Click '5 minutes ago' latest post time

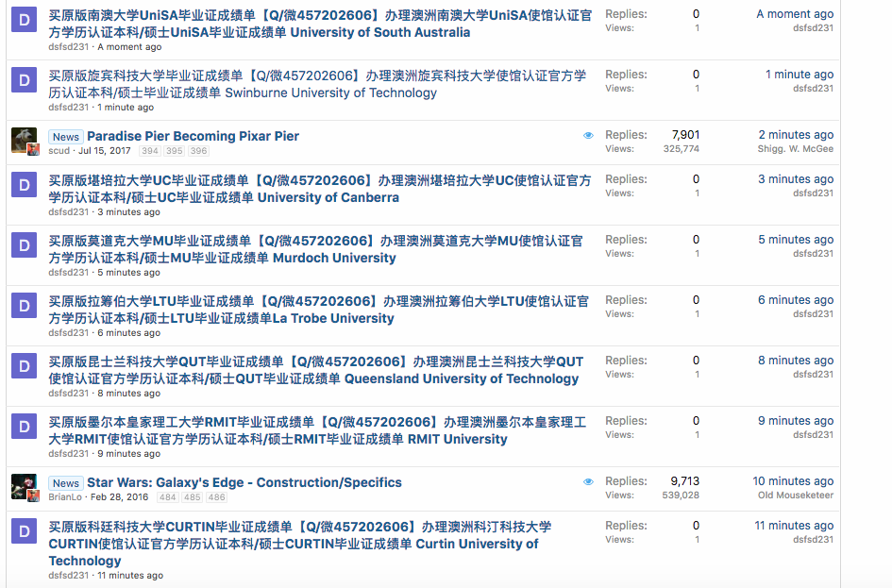(x=796, y=240)
